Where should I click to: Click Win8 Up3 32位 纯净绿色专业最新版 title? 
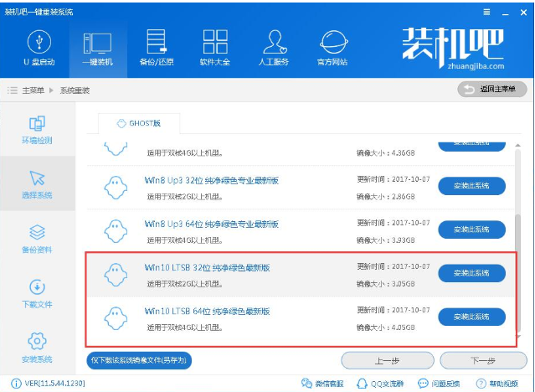pyautogui.click(x=212, y=180)
